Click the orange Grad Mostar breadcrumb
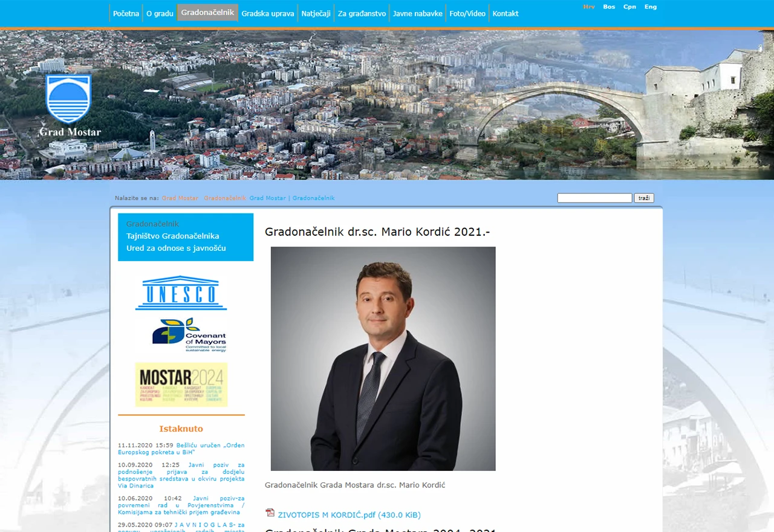This screenshot has height=532, width=774. (180, 198)
